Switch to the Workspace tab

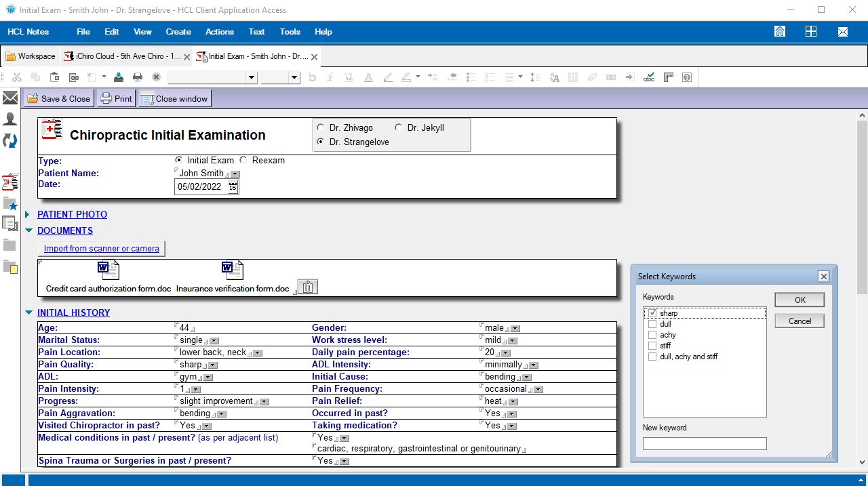pyautogui.click(x=31, y=56)
